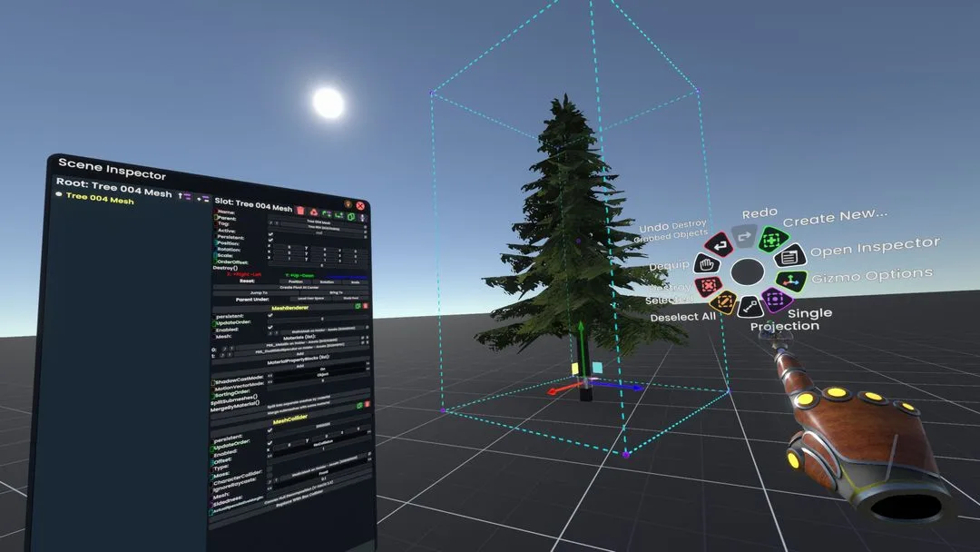The height and width of the screenshot is (552, 980).
Task: Click the Bring To button
Action: click(334, 292)
